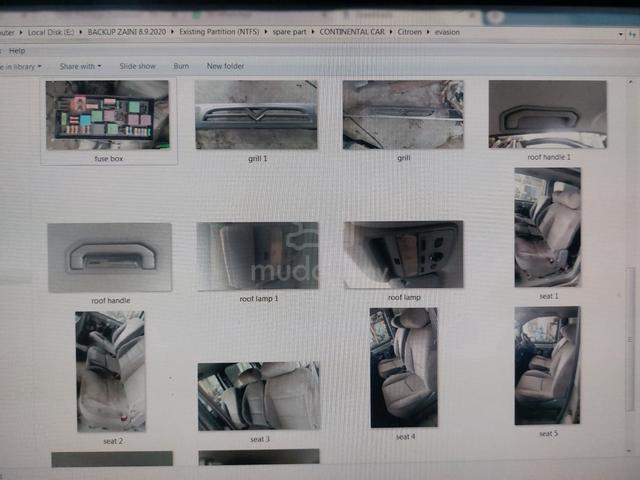
Task: Open the address bar history dropdown arrow
Action: (x=621, y=34)
